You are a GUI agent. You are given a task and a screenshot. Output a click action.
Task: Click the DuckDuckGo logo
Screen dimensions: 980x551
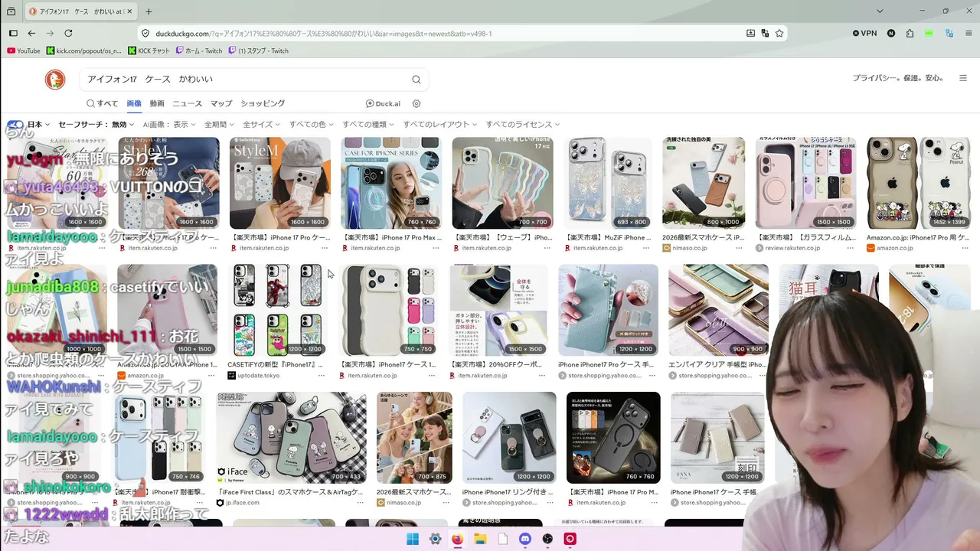55,79
